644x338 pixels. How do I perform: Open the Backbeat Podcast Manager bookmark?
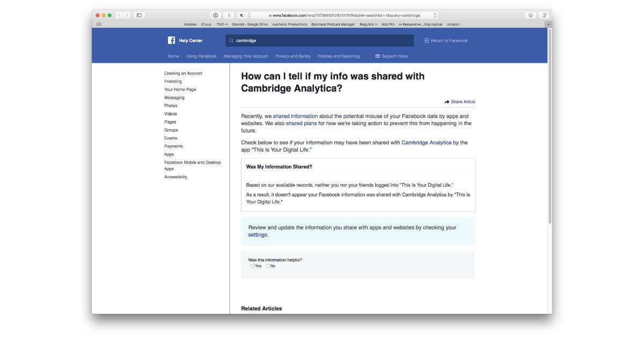pyautogui.click(x=333, y=24)
